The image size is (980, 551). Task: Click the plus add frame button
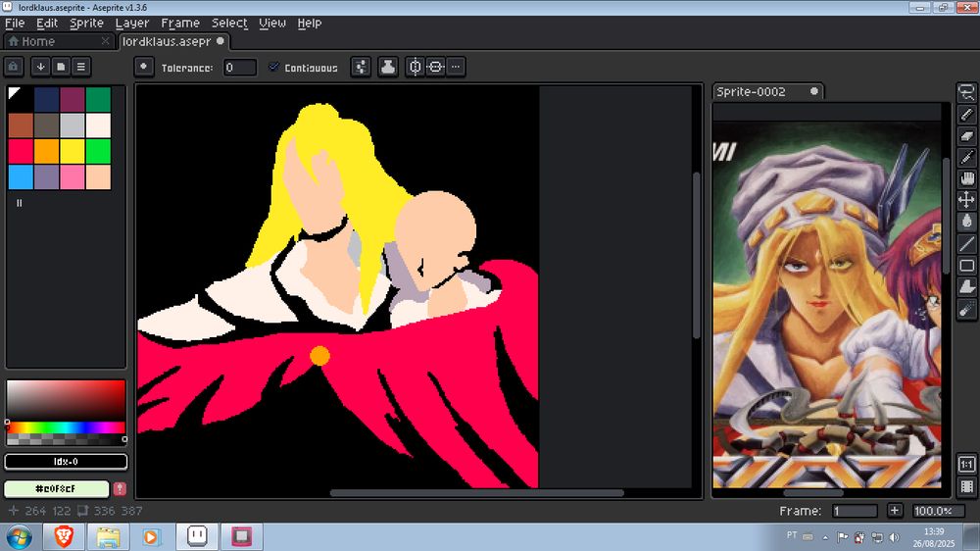click(x=895, y=511)
